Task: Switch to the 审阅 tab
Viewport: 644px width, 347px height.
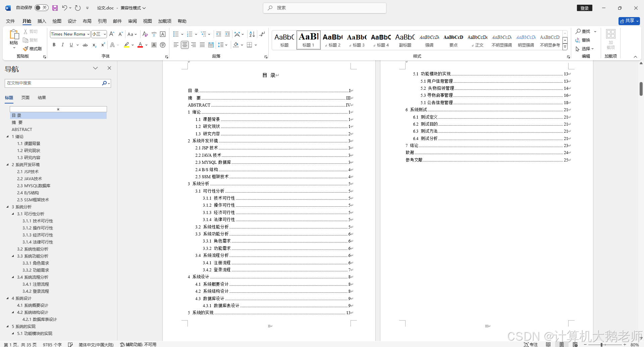Action: (x=132, y=21)
